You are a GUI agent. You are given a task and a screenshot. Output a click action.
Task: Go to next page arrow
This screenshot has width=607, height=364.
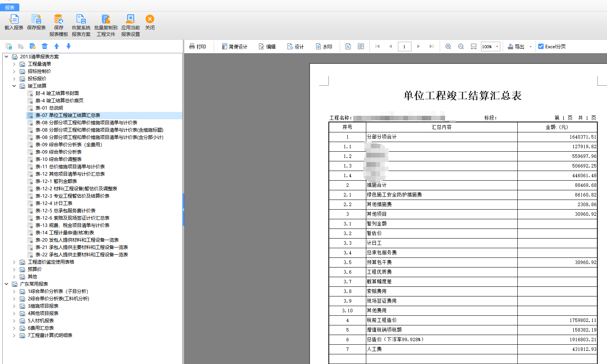[x=418, y=46]
